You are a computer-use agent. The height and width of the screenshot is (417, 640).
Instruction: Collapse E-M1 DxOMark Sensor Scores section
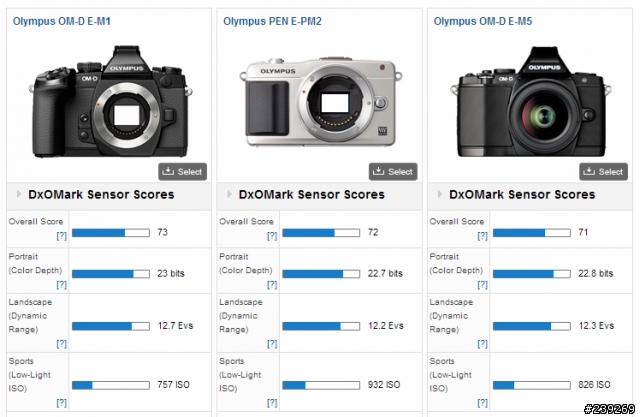(x=19, y=194)
